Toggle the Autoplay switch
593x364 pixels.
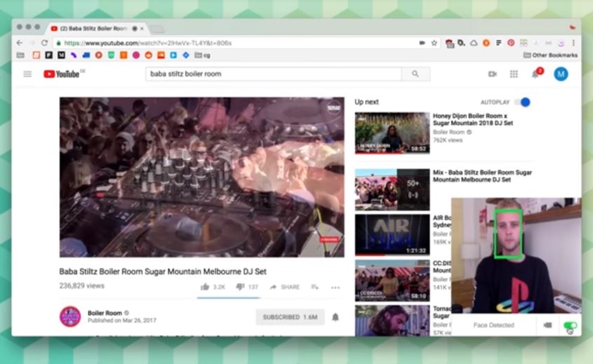click(522, 102)
